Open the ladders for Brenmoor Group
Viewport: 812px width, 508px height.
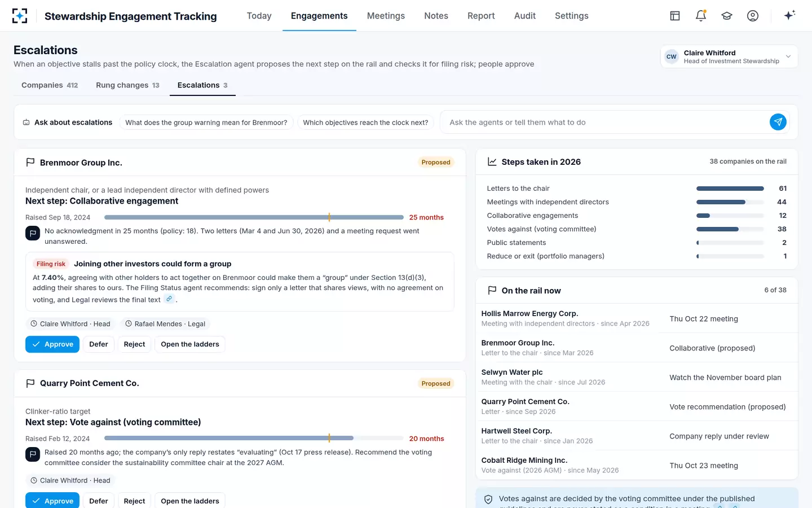(x=190, y=344)
